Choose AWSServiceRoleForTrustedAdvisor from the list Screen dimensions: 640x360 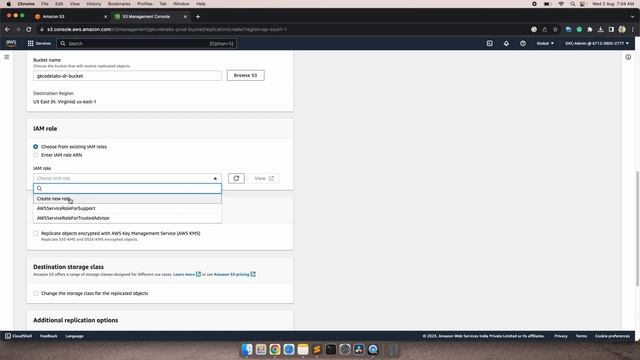127,218
